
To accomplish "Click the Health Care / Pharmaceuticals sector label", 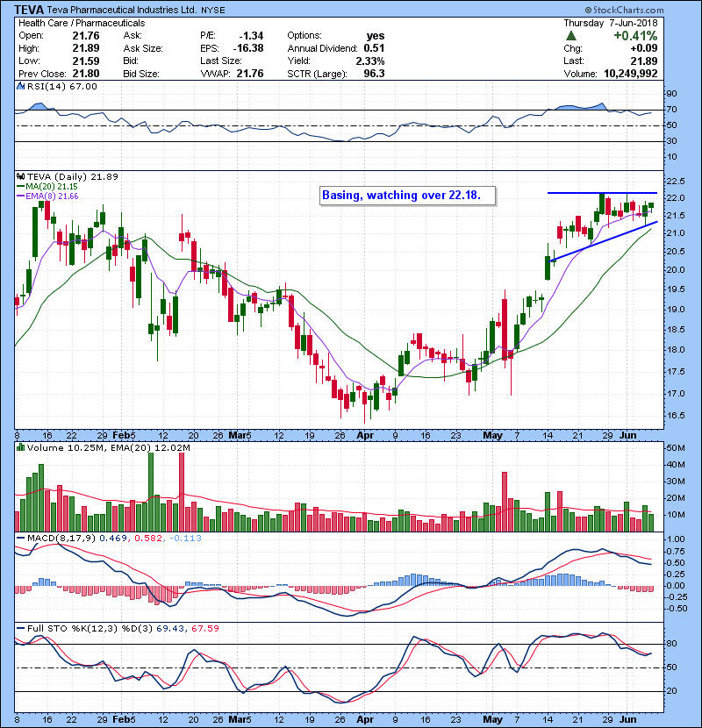I will [82, 23].
